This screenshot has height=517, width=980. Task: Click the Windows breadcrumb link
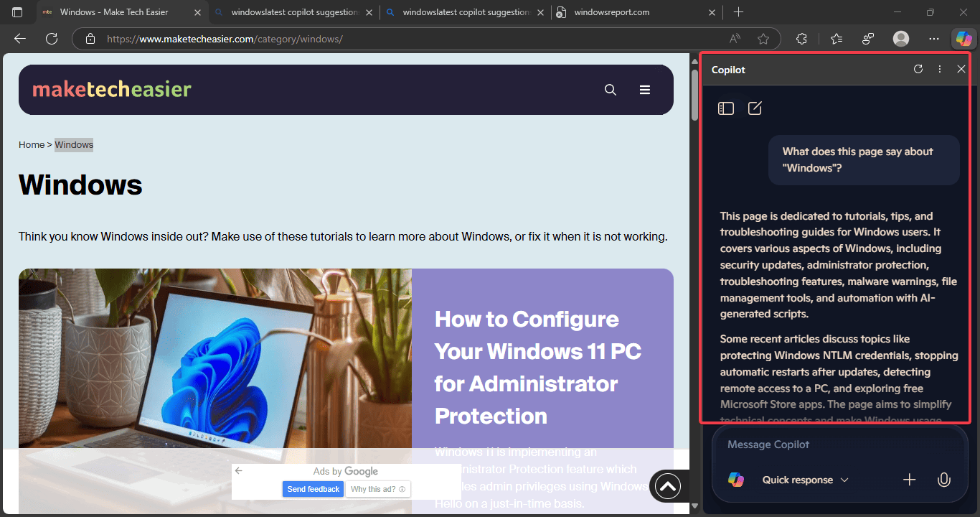74,144
